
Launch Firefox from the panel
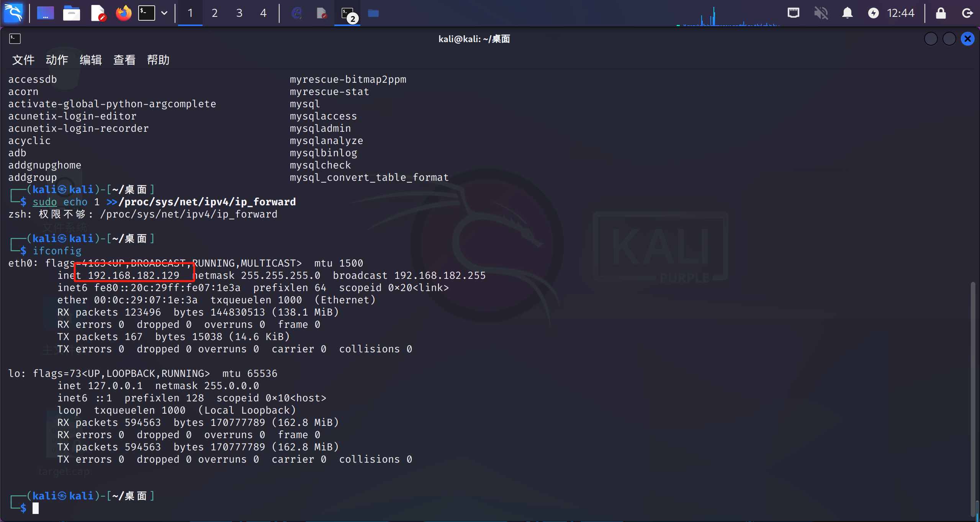tap(123, 13)
